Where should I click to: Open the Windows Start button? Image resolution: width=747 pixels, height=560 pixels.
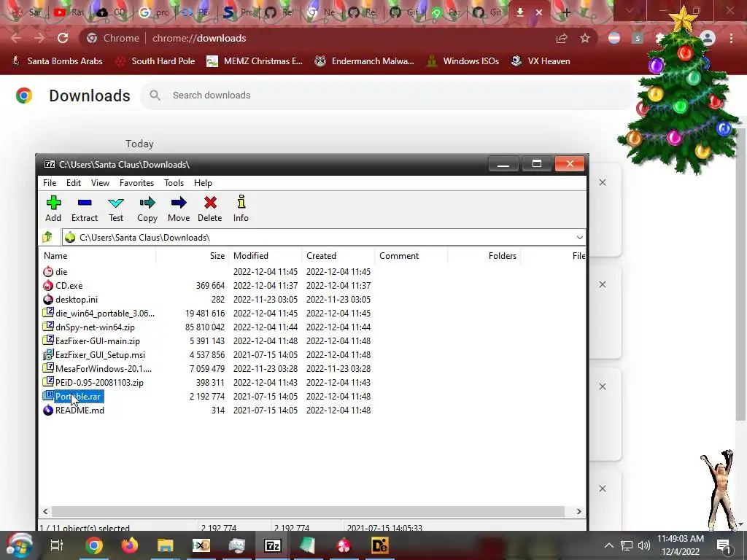coord(19,545)
